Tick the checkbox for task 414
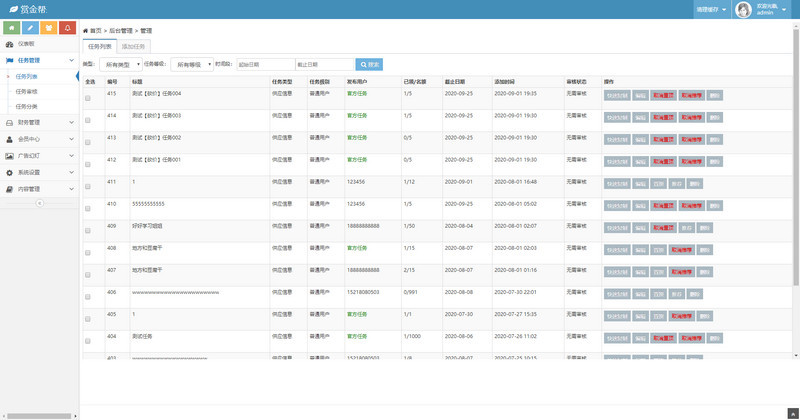Image resolution: width=800 pixels, height=420 pixels. [88, 120]
